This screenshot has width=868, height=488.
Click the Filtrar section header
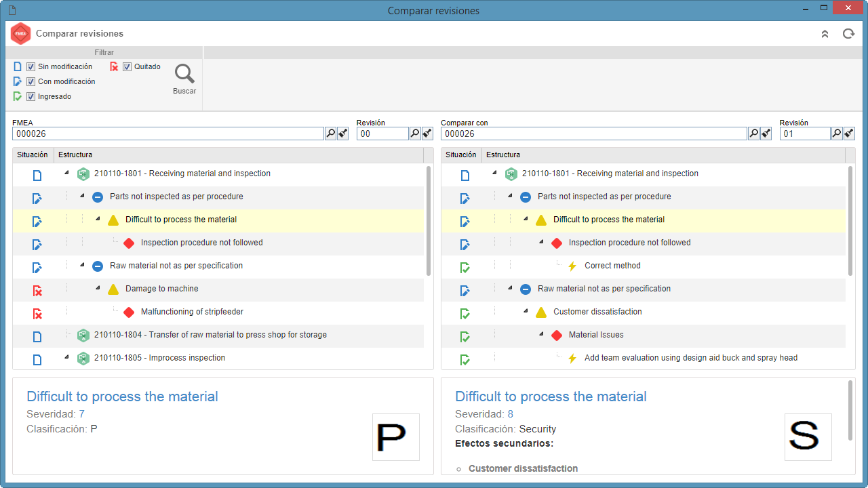coord(104,52)
